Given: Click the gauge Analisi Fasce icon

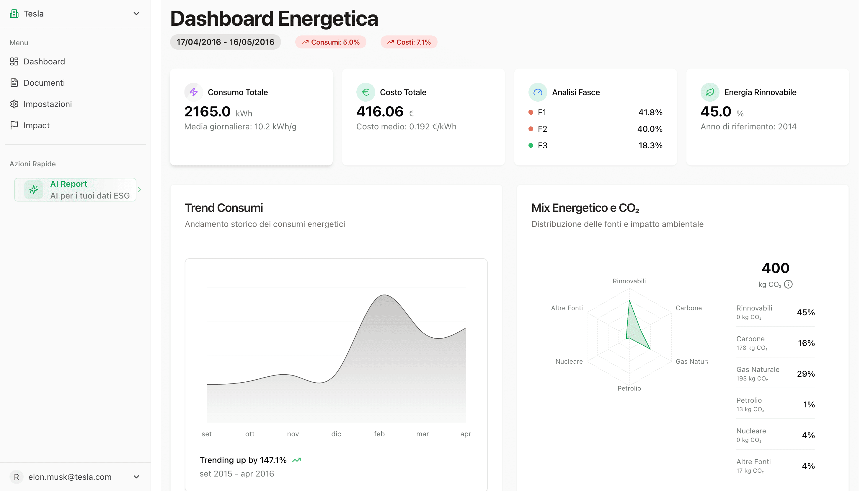Looking at the screenshot, I should [x=538, y=92].
